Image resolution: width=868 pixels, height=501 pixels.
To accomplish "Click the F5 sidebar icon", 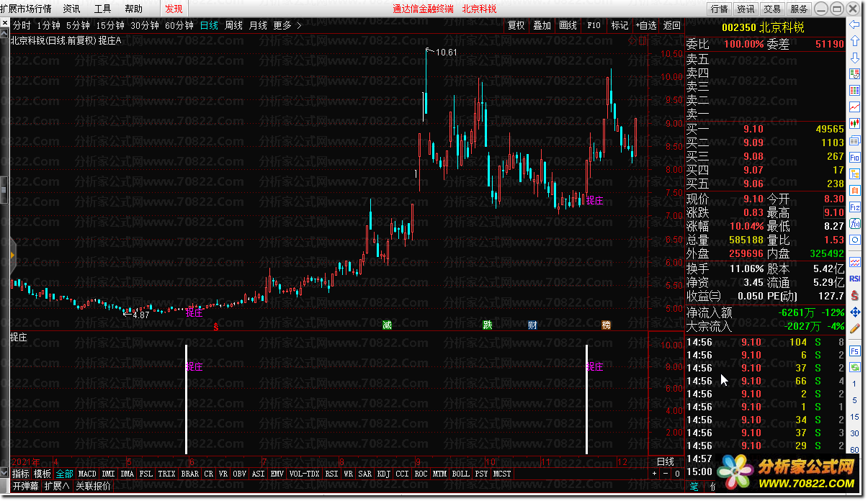I will click(x=854, y=351).
